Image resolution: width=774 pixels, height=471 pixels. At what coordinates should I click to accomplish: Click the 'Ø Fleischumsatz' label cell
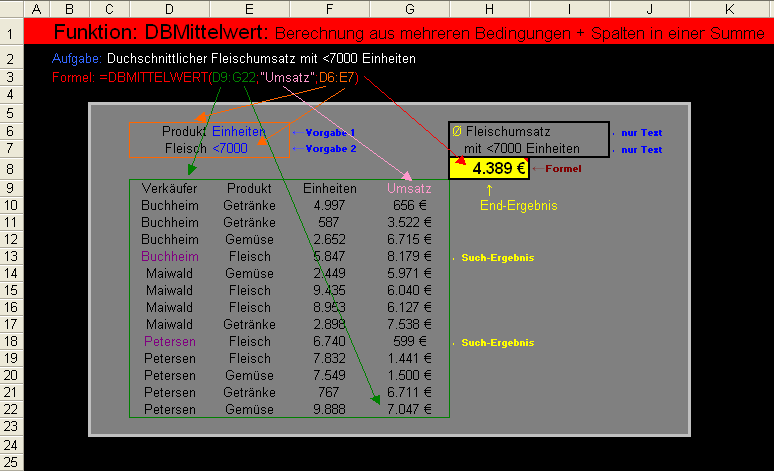click(501, 131)
